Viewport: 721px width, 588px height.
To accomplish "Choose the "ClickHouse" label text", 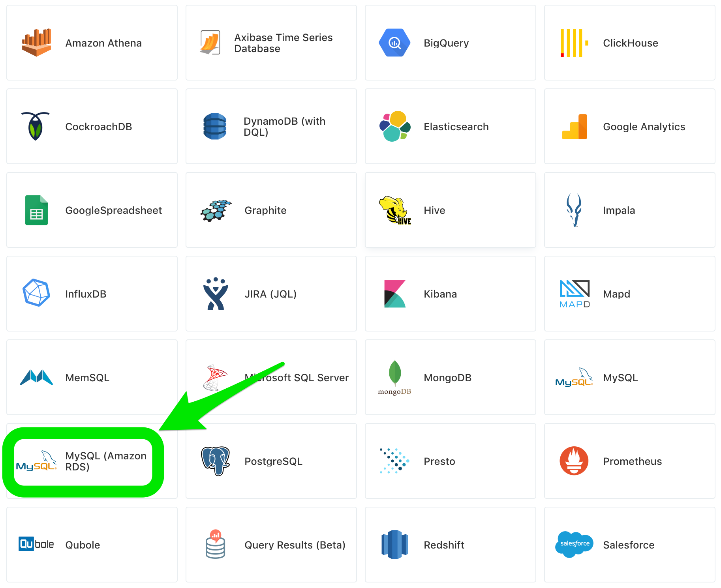I will point(631,43).
